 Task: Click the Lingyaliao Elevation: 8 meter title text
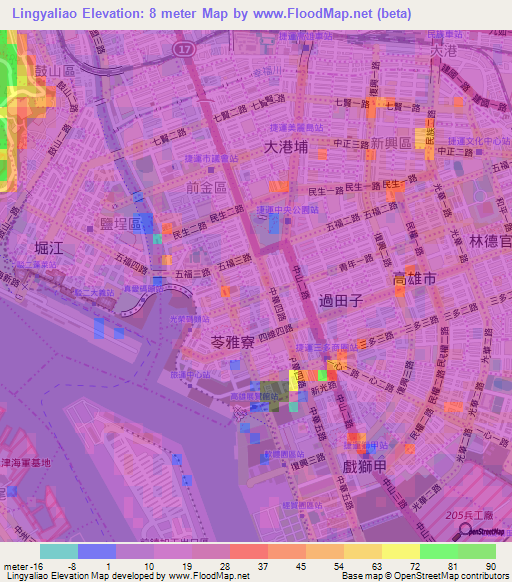click(105, 14)
